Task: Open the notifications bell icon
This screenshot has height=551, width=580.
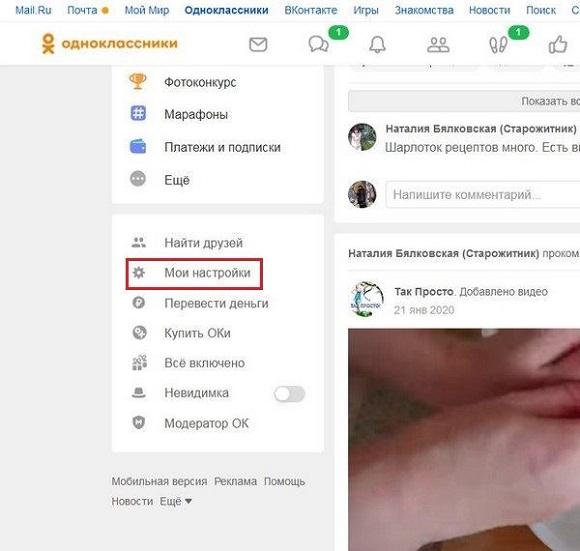Action: [377, 45]
